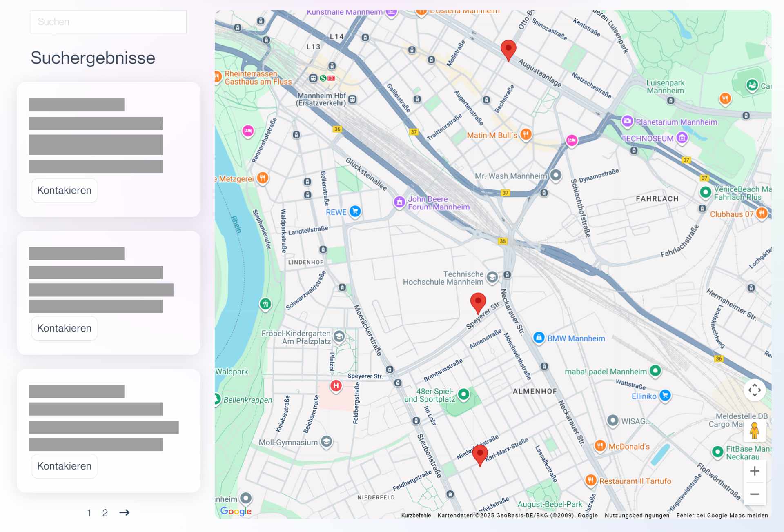Click the VeniceBeach Fahrlach Plus icon
Screen dimensions: 784x532
[x=706, y=192]
